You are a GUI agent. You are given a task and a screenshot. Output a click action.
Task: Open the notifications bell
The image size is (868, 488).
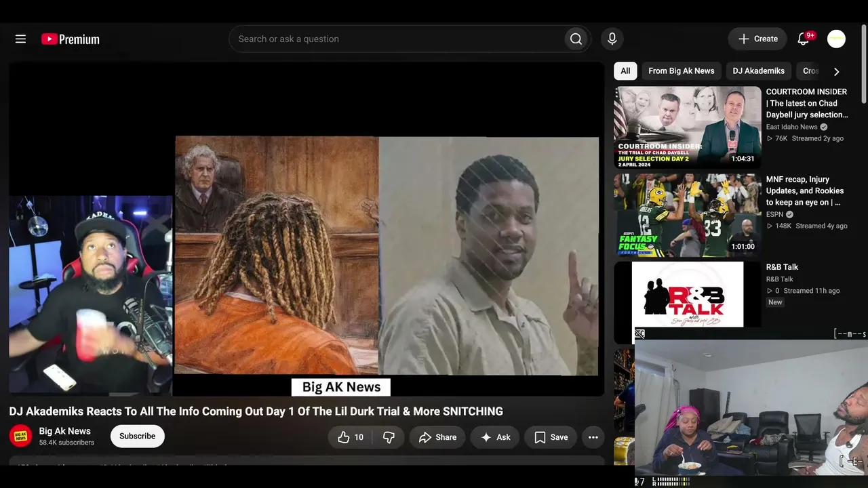click(804, 39)
